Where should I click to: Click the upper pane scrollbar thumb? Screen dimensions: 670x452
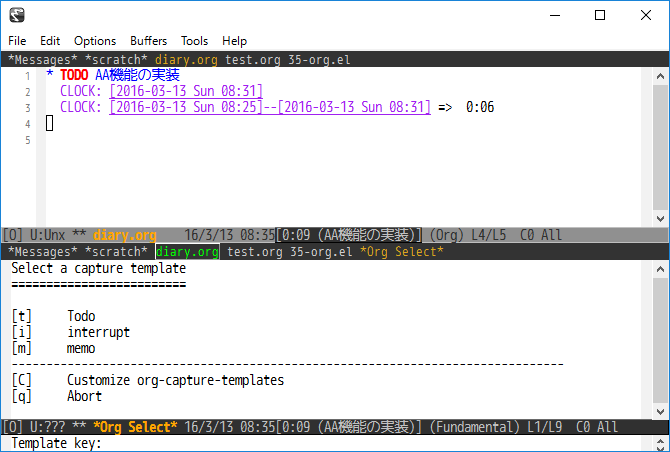pyautogui.click(x=661, y=147)
